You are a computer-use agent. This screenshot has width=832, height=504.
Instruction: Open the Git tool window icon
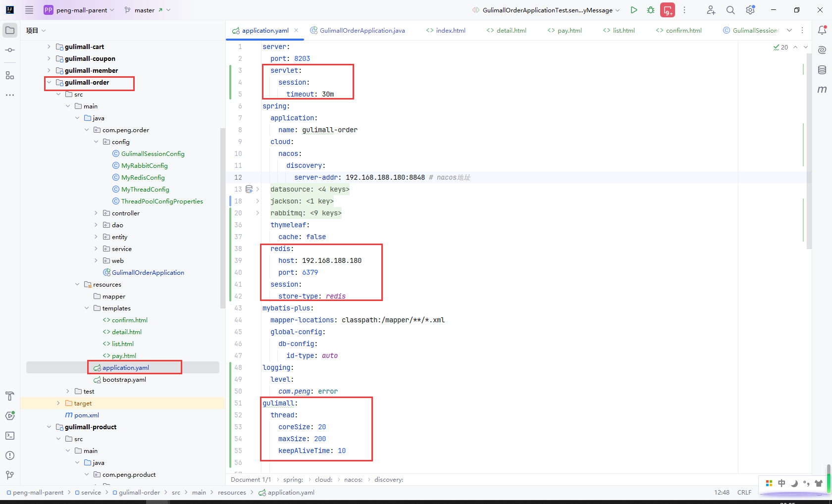pos(10,475)
